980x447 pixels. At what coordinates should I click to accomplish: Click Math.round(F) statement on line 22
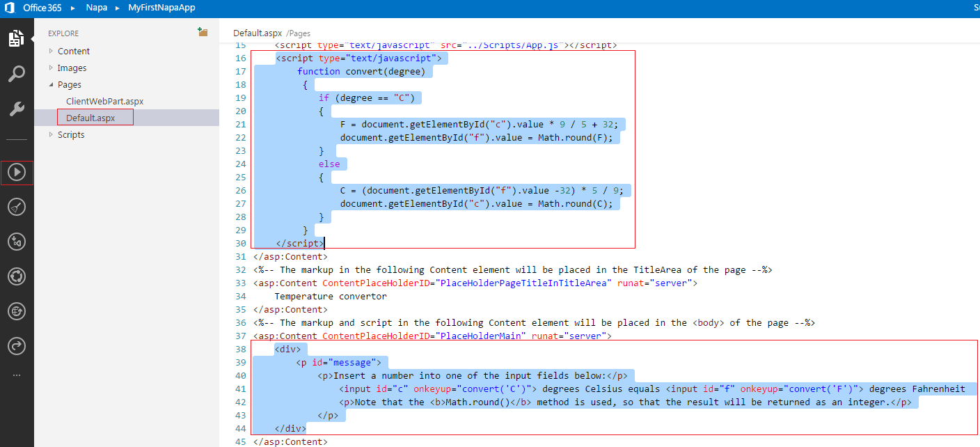pyautogui.click(x=575, y=137)
